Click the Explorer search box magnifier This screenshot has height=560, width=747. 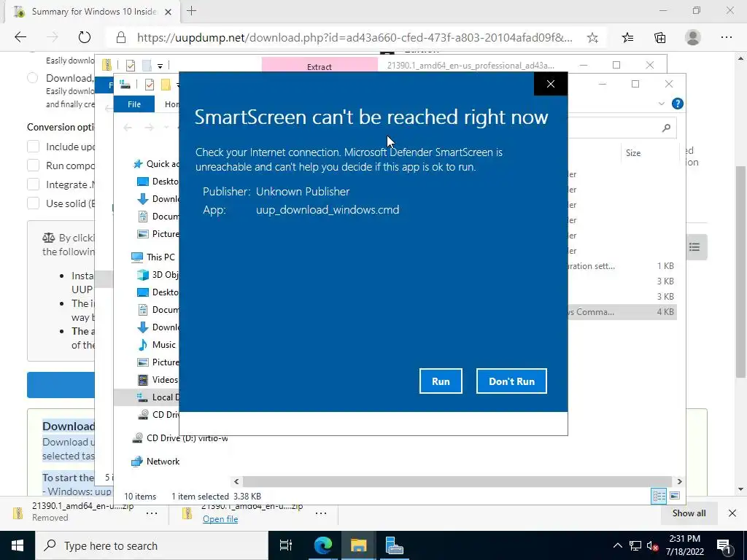(x=666, y=128)
